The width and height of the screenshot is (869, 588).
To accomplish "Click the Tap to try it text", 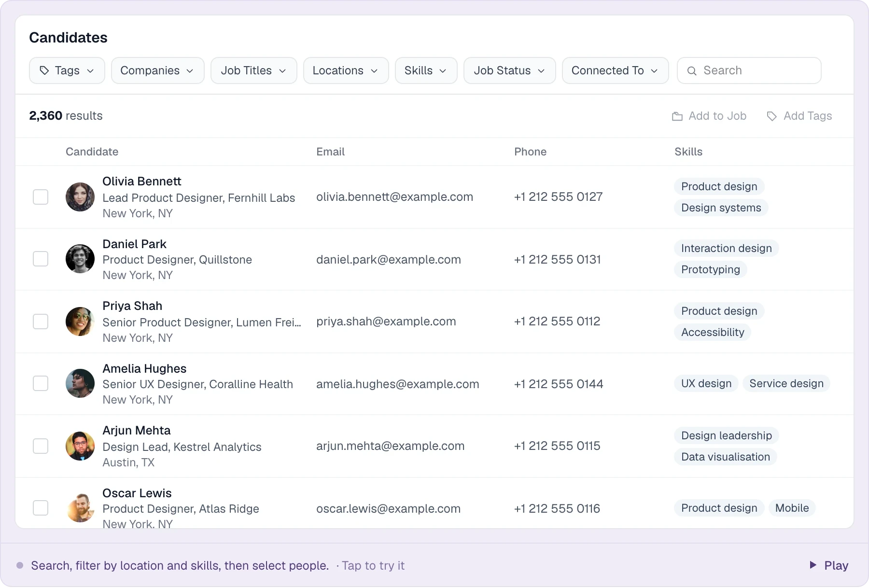I will [373, 565].
